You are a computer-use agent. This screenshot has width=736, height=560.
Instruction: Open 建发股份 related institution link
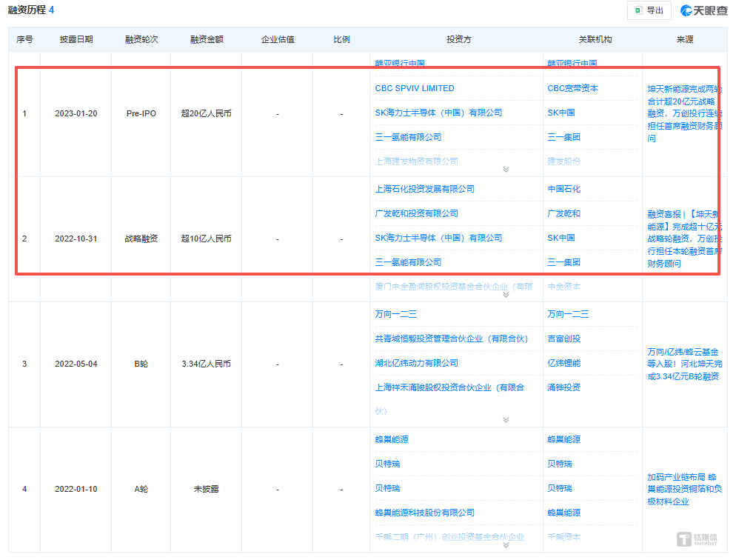tap(563, 161)
